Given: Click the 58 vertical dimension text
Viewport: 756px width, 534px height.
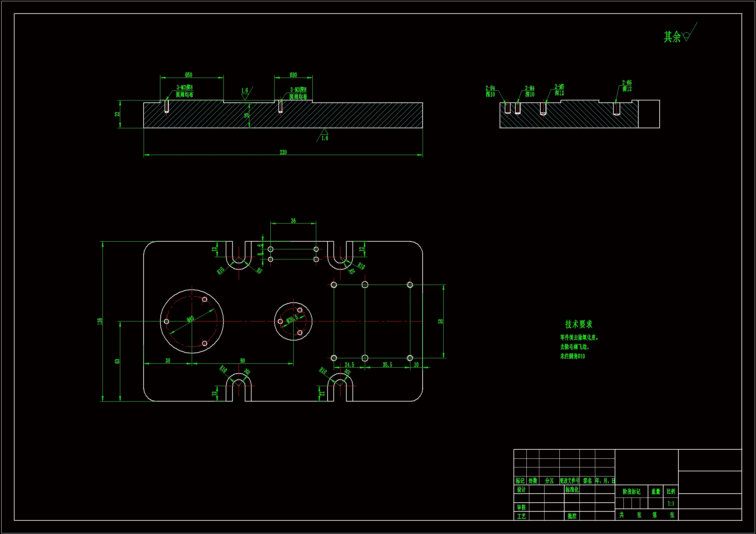Looking at the screenshot, I should (x=440, y=321).
